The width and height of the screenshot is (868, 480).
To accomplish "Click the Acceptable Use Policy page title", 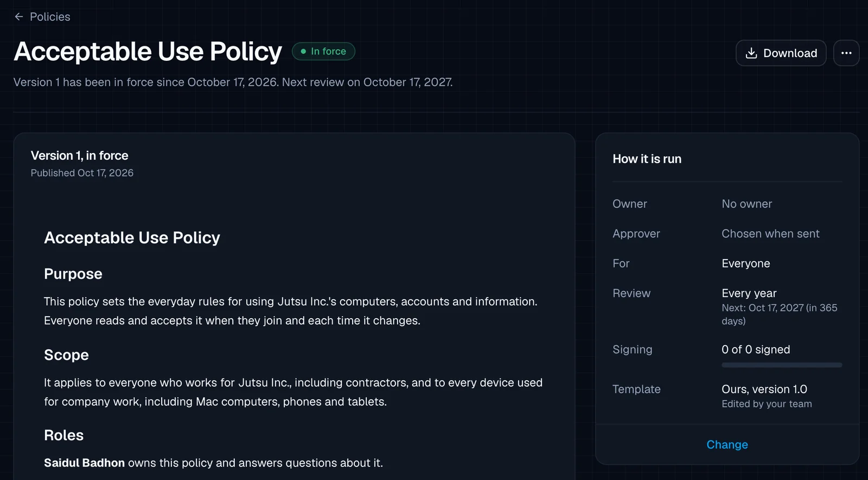I will tap(148, 52).
